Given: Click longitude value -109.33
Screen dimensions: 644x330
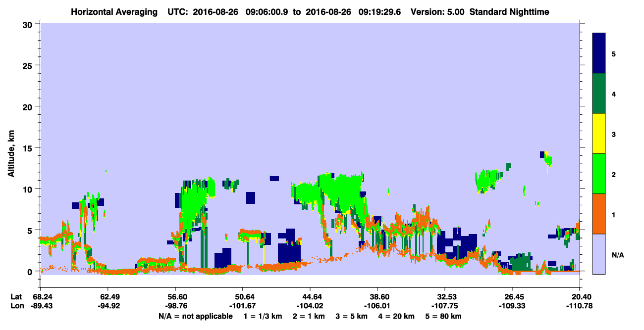Looking at the screenshot, I should pos(512,305).
